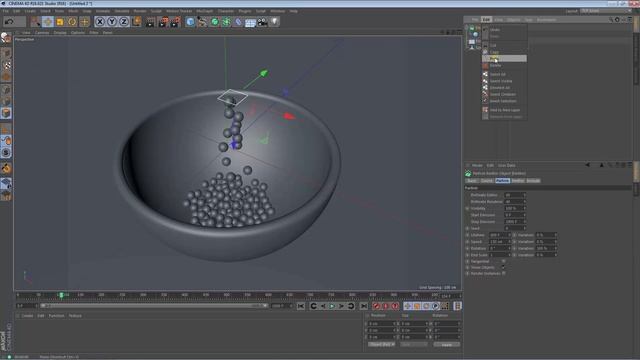Add a Cube primitive object
The image size is (640, 360).
pos(190,21)
